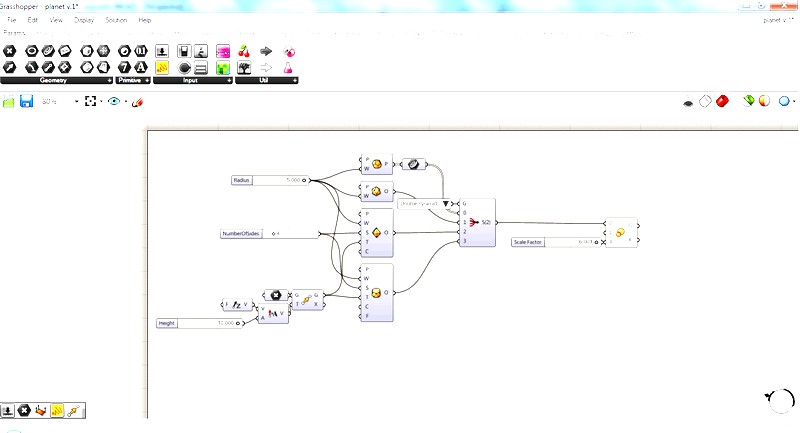Click the Scale Factor slider field
This screenshot has height=433, width=800.
(573, 242)
